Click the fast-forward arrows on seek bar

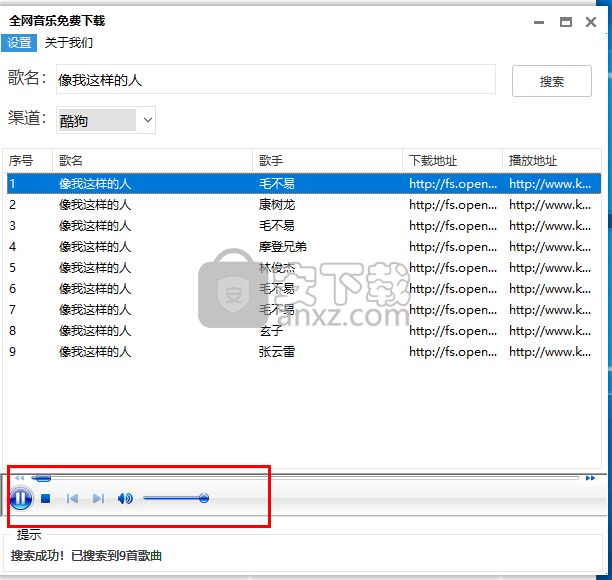[x=590, y=478]
